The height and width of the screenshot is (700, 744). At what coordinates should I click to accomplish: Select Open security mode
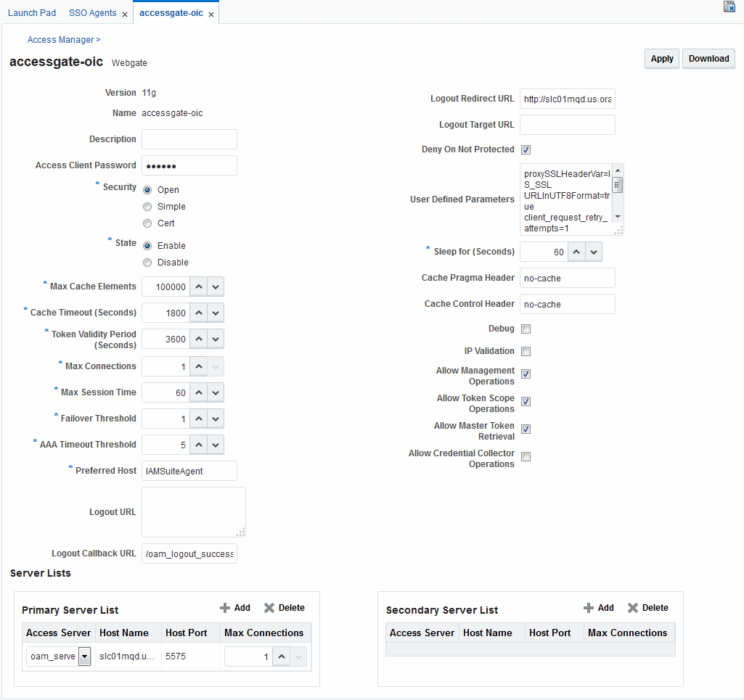(147, 190)
